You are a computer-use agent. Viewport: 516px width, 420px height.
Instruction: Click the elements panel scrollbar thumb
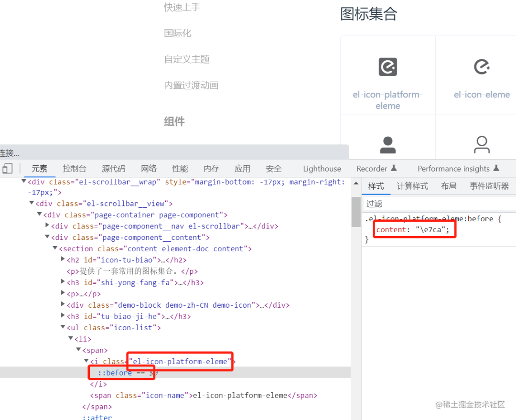356,212
